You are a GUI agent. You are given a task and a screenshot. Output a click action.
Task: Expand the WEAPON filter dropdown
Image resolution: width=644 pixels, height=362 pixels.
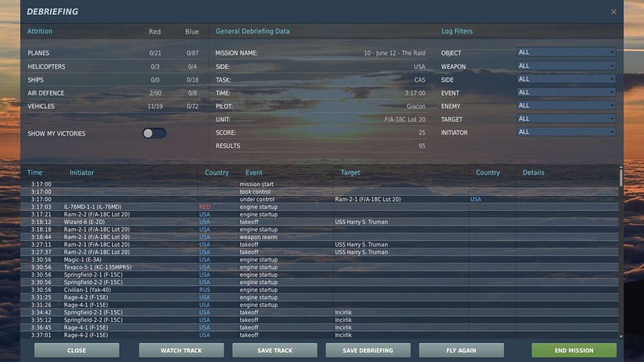pyautogui.click(x=566, y=66)
